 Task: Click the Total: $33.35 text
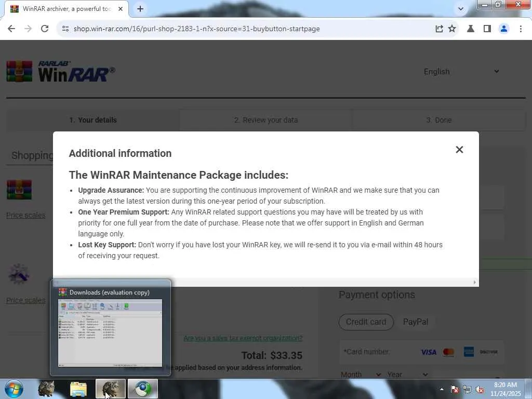pyautogui.click(x=272, y=355)
